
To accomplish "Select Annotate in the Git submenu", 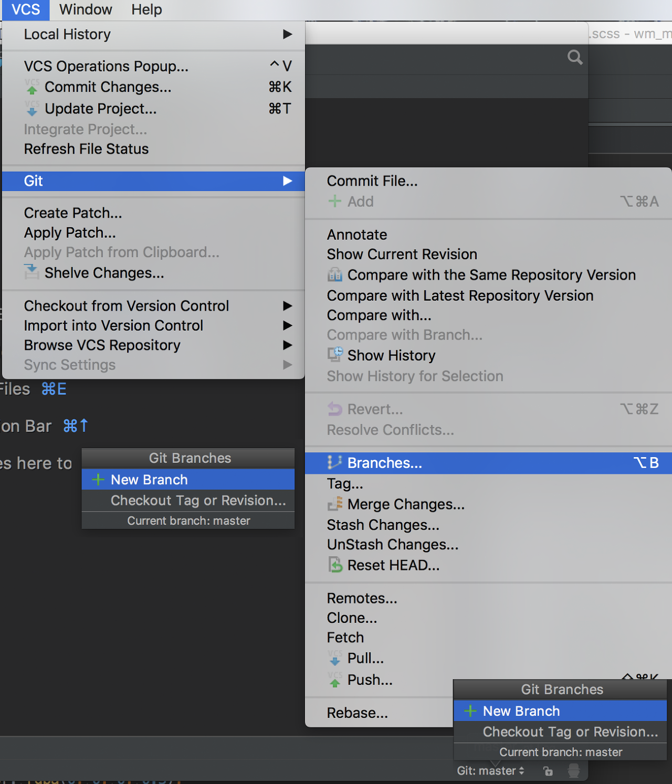I will point(488,235).
